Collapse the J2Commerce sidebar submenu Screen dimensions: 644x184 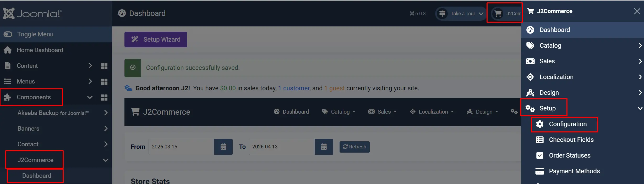106,160
